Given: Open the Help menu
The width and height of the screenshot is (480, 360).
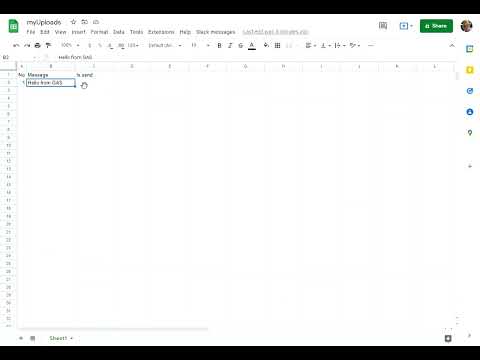Looking at the screenshot, I should pos(185,32).
